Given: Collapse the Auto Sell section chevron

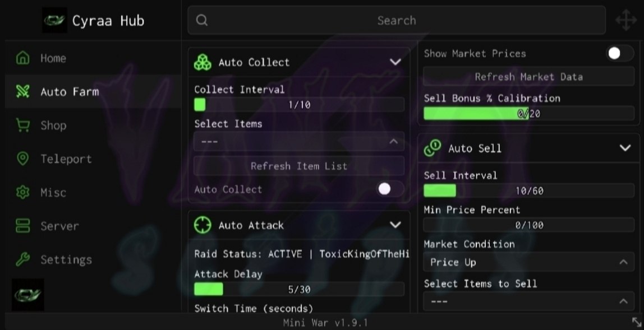Looking at the screenshot, I should (x=625, y=148).
